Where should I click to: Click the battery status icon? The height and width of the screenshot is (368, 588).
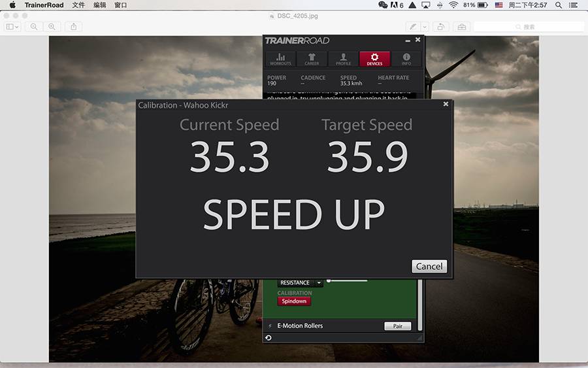[483, 5]
